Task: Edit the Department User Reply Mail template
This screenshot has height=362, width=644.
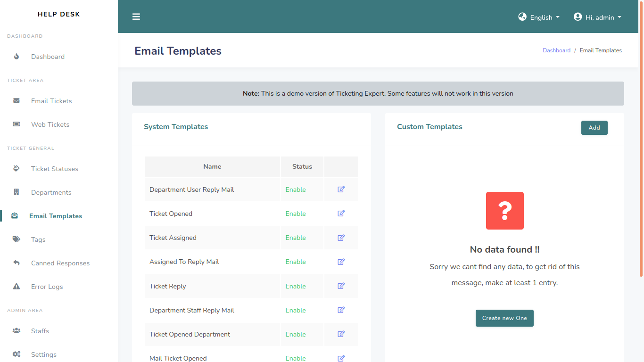Action: [341, 189]
